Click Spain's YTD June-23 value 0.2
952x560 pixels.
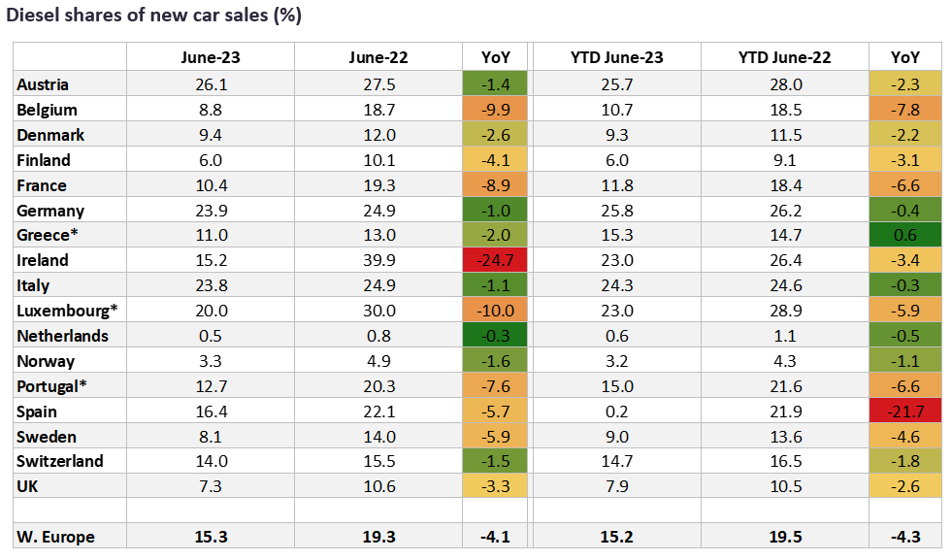click(617, 411)
